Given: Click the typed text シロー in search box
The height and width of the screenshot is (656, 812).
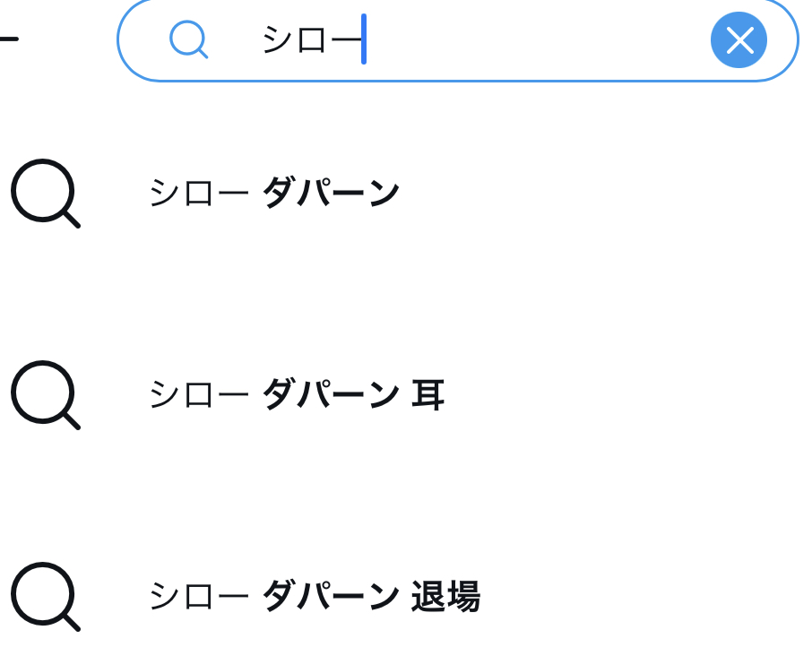Looking at the screenshot, I should tap(310, 40).
